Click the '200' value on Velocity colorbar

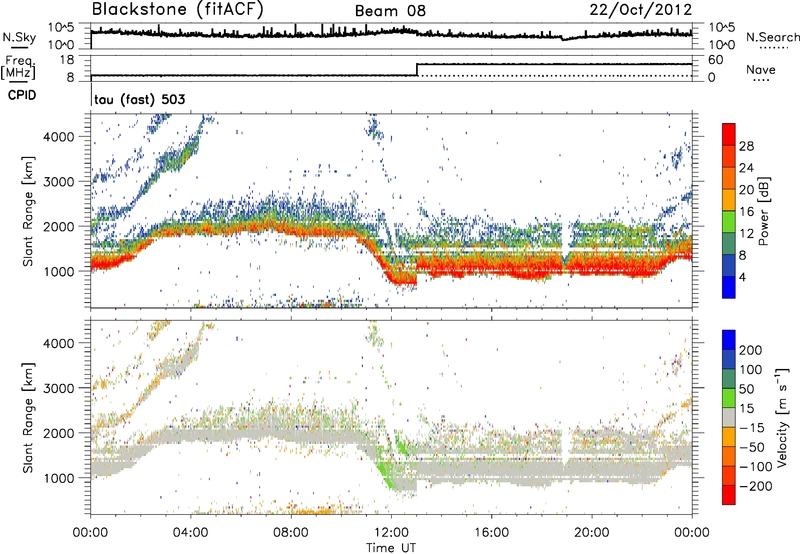(751, 350)
